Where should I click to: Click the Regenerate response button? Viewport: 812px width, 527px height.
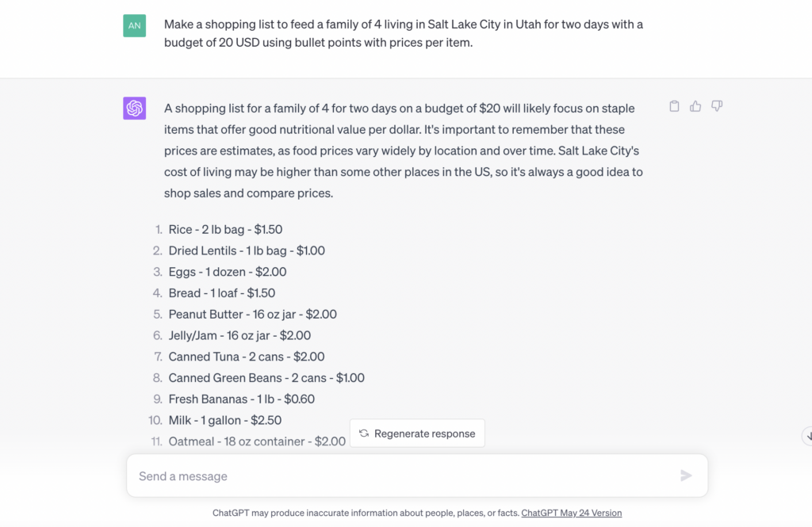click(x=417, y=433)
